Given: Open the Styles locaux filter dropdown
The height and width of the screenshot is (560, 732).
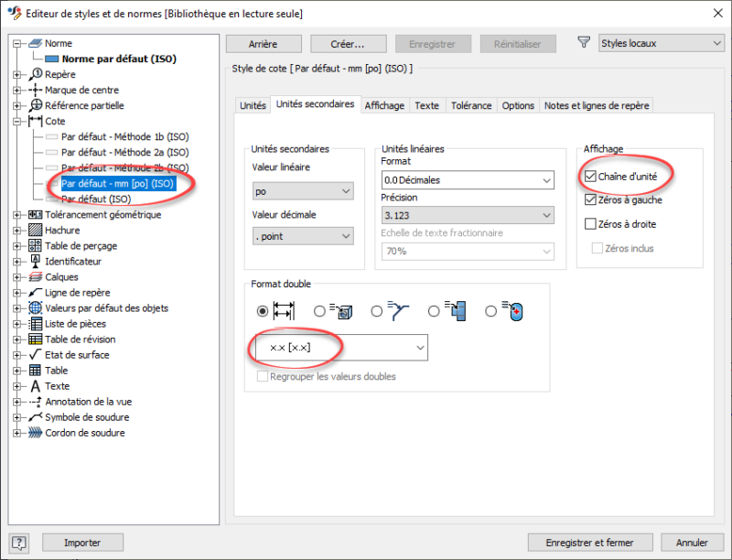Looking at the screenshot, I should [x=660, y=43].
